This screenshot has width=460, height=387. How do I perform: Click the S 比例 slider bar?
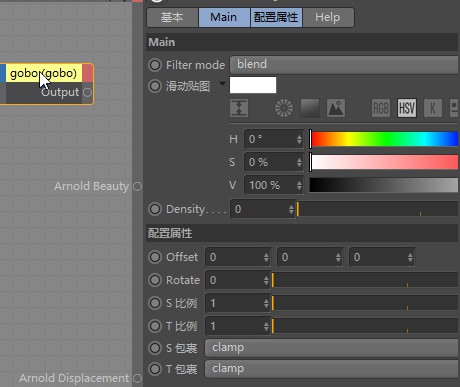click(365, 303)
